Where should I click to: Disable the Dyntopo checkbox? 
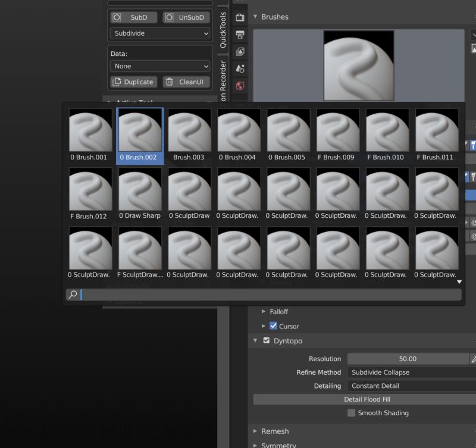click(x=266, y=341)
